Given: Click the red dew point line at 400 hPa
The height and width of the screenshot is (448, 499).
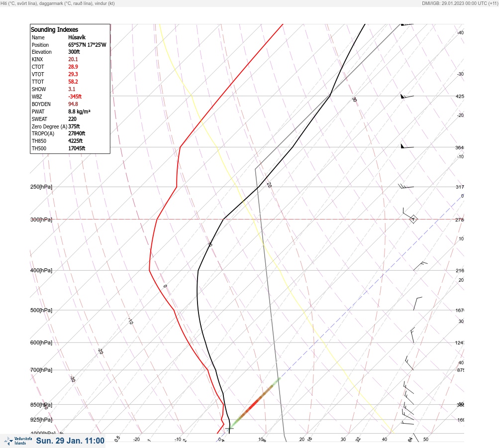Looking at the screenshot, I should pos(150,270).
